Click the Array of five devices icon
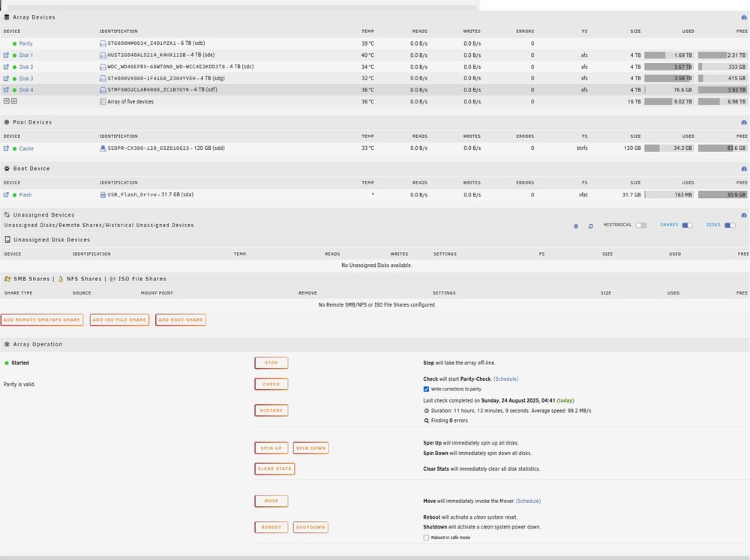The image size is (750, 560). [103, 101]
